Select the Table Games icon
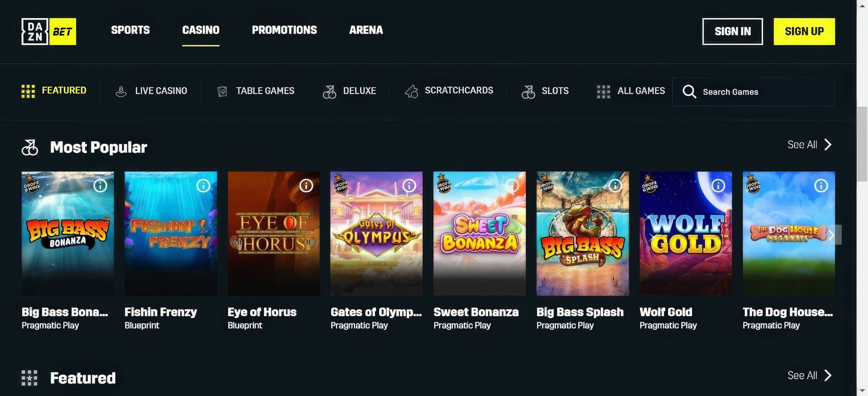Viewport: 868px width, 396px height. [222, 91]
